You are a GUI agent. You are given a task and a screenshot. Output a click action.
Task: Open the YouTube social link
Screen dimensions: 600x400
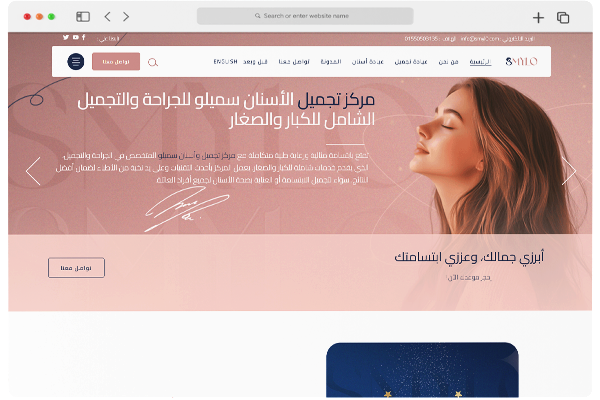tap(76, 37)
